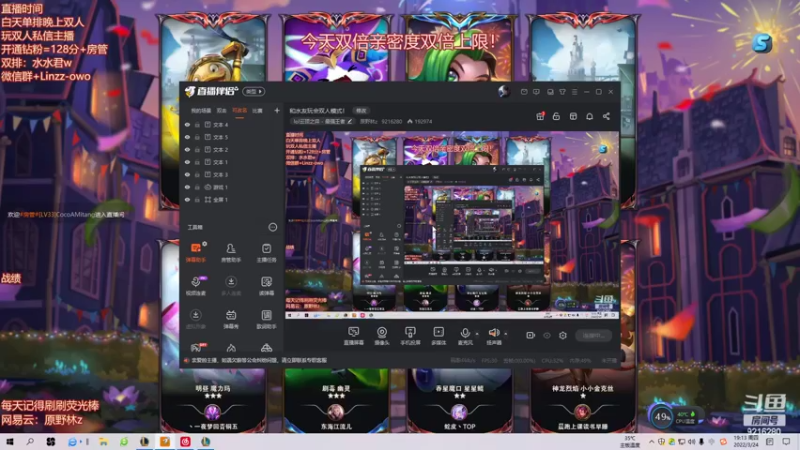The width and height of the screenshot is (800, 450).
Task: Open the 主播任务 streamer tasks tool
Action: pyautogui.click(x=266, y=253)
